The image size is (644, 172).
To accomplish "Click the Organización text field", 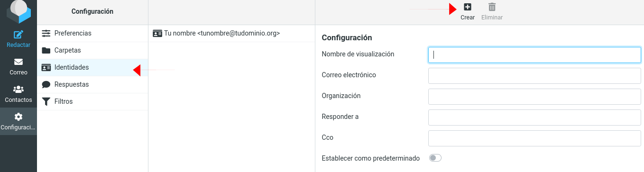I will pos(534,96).
